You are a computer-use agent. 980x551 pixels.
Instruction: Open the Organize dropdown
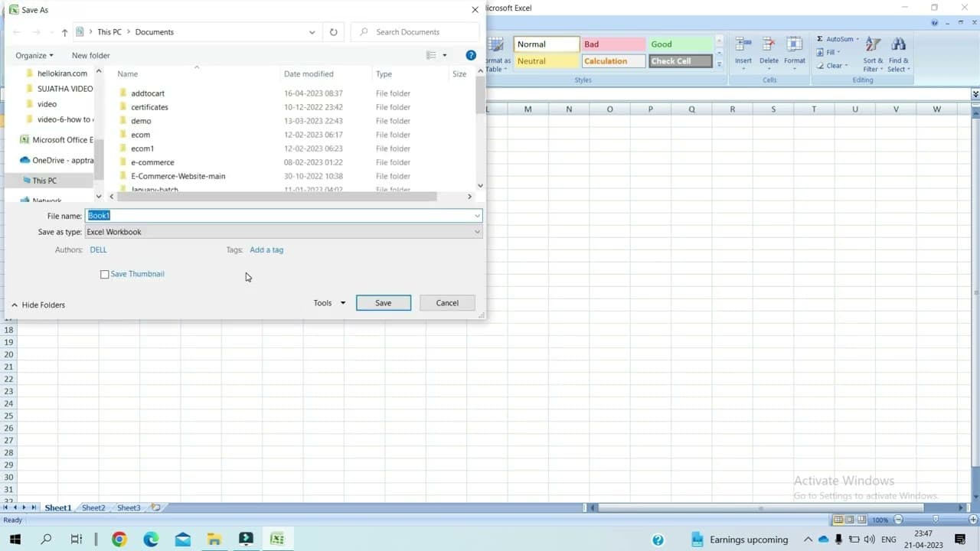click(34, 55)
